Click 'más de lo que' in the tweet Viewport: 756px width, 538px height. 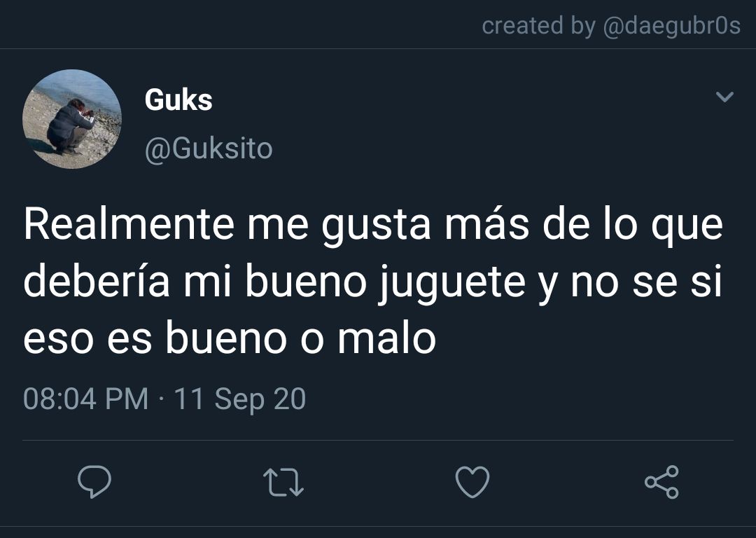[584, 226]
